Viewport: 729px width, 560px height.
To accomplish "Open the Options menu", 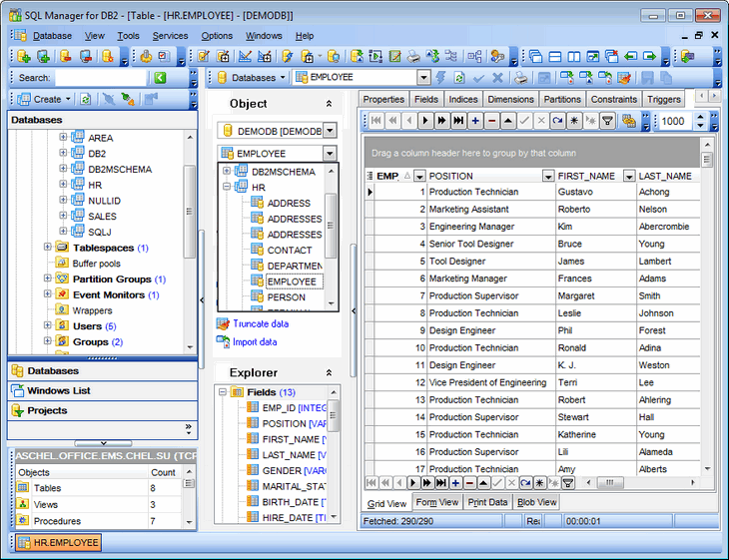I will pos(217,36).
